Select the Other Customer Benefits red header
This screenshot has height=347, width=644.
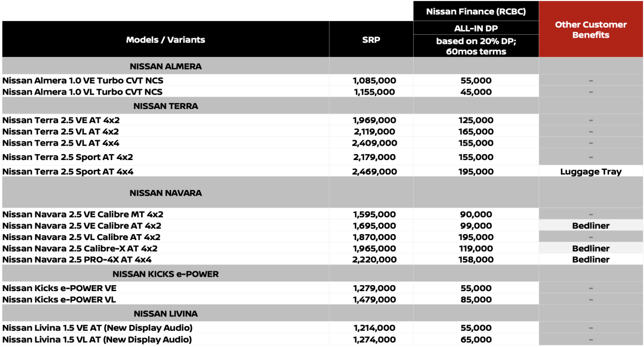(591, 30)
